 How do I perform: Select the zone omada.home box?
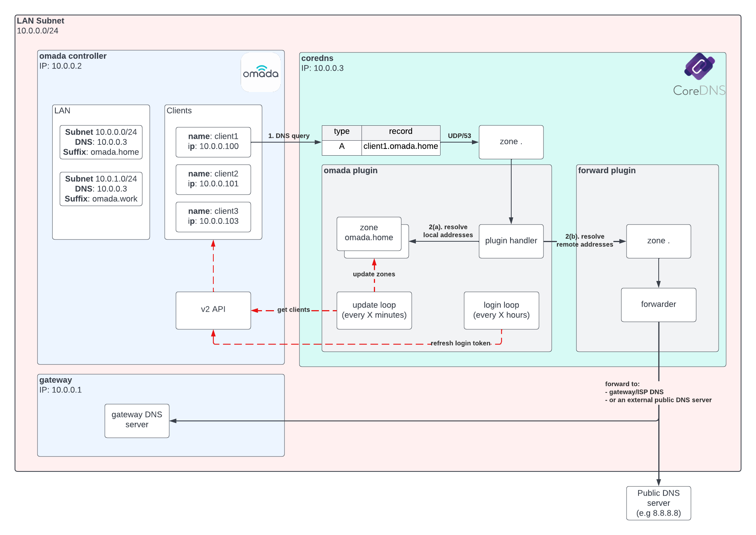369,233
